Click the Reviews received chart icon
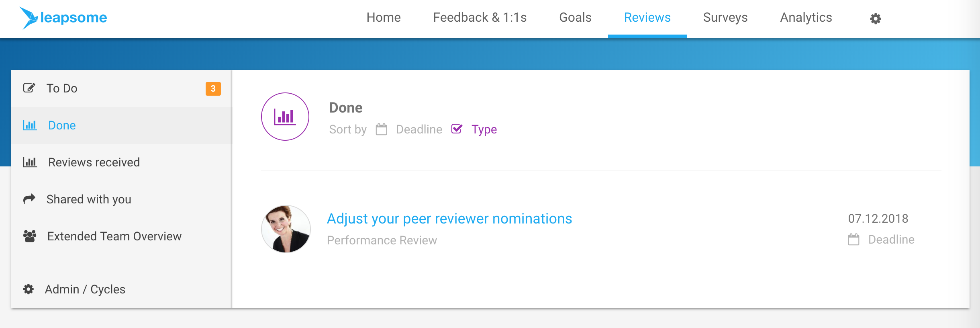980x328 pixels. click(30, 162)
